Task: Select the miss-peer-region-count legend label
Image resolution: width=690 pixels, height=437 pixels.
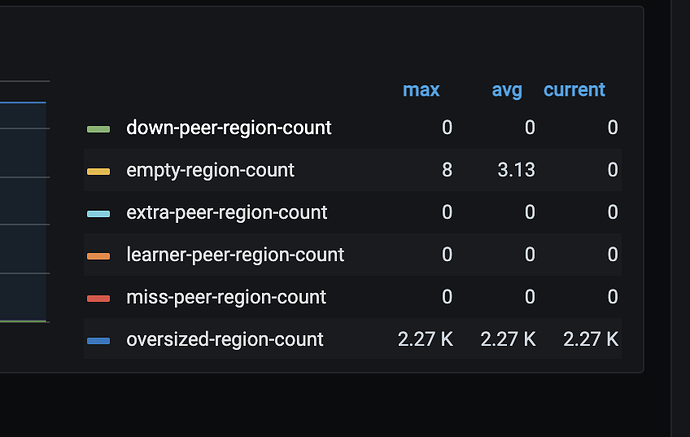Action: click(226, 297)
